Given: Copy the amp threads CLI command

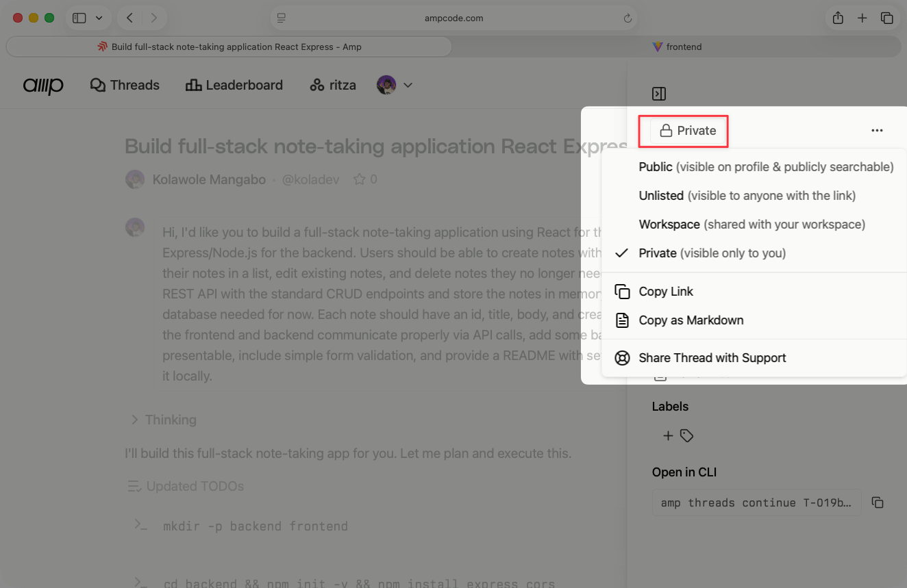Looking at the screenshot, I should pos(878,502).
